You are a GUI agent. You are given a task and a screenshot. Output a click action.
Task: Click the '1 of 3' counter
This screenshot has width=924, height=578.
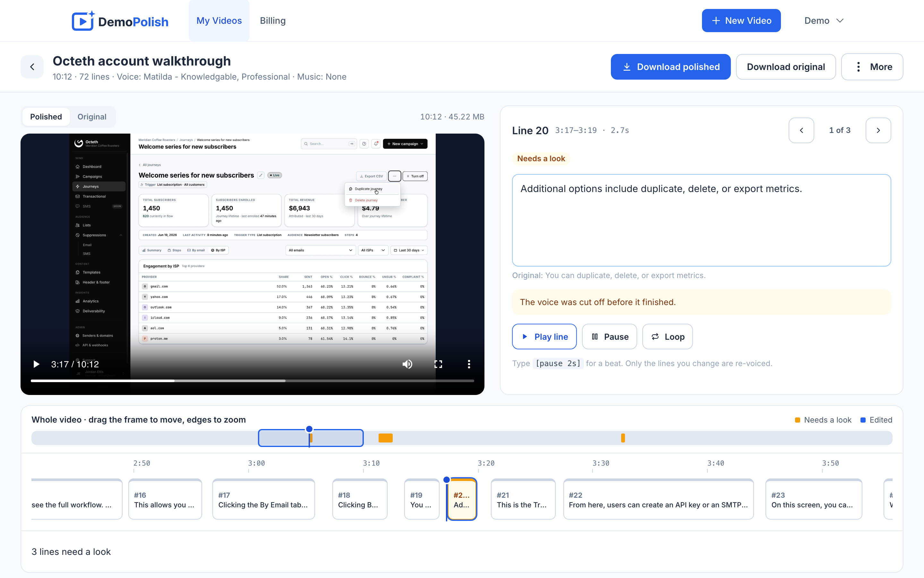(x=840, y=130)
